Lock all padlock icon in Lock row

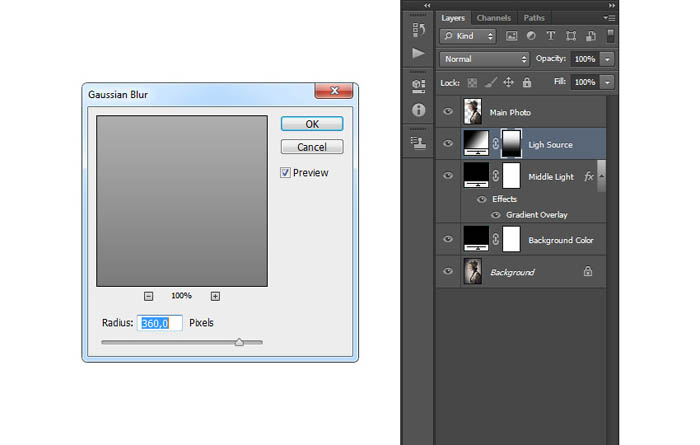pyautogui.click(x=527, y=82)
